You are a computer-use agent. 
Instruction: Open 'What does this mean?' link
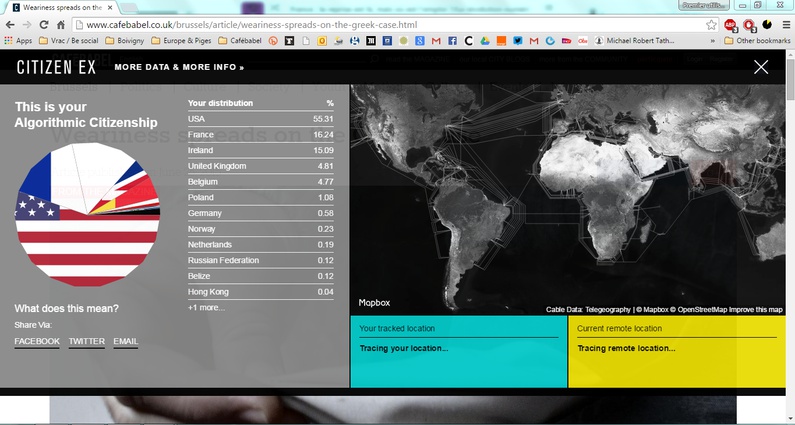tap(66, 308)
